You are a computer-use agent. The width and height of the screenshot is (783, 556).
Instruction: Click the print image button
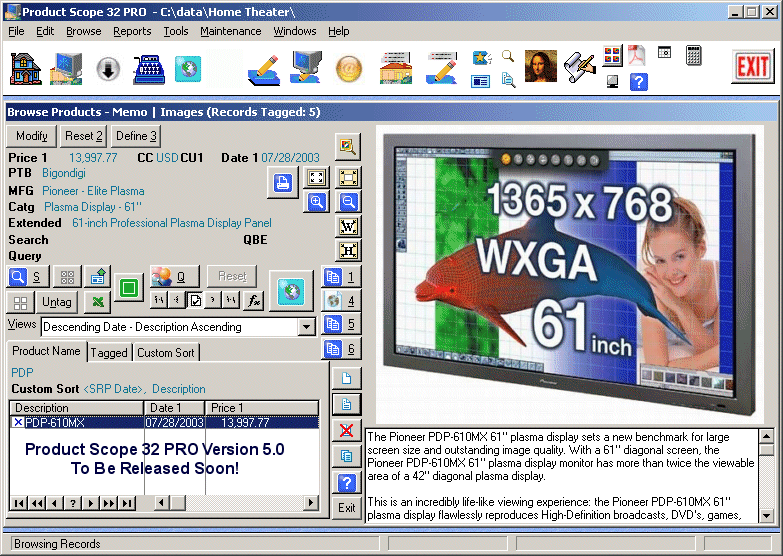point(283,182)
